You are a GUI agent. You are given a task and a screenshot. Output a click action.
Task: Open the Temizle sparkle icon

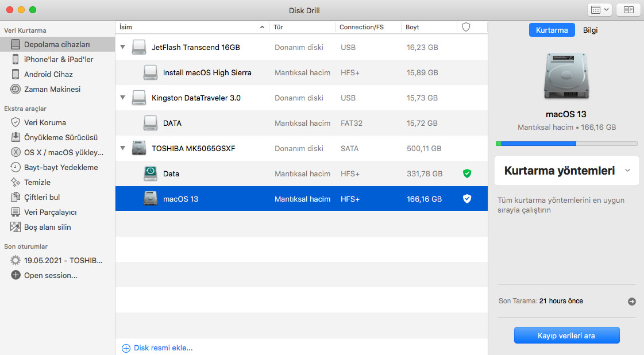[16, 182]
